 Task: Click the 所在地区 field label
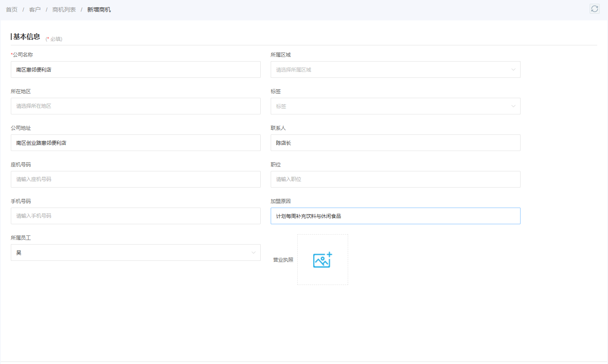pyautogui.click(x=21, y=91)
